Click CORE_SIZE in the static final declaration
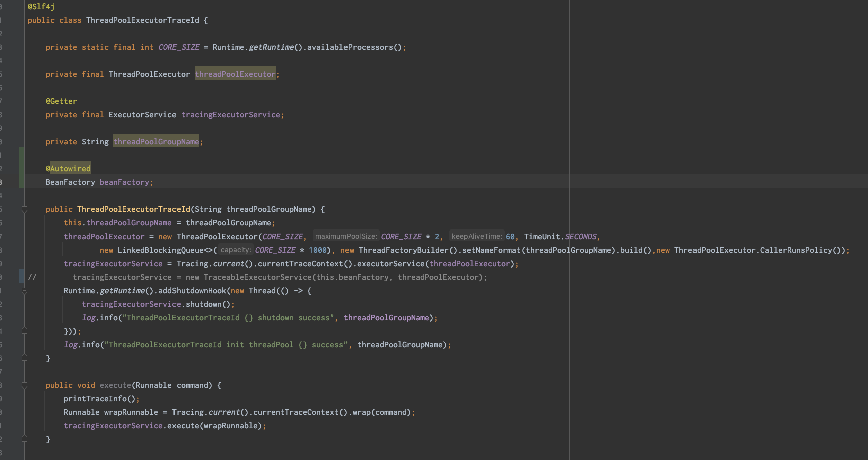 pos(179,47)
